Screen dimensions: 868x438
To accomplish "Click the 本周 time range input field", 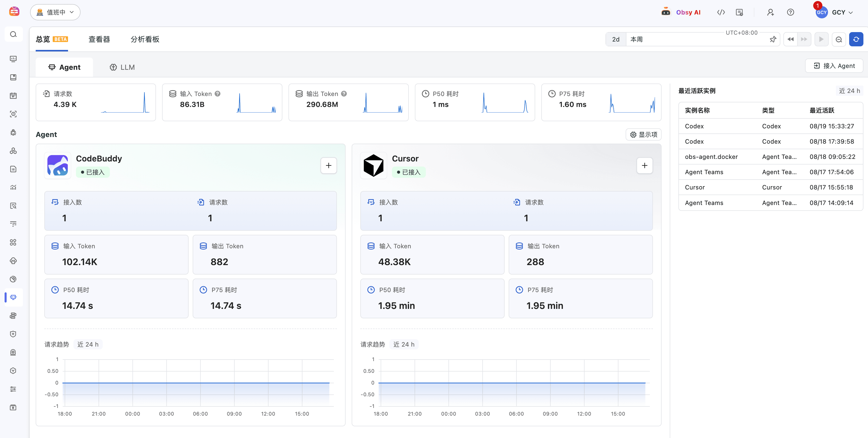I will pyautogui.click(x=698, y=39).
